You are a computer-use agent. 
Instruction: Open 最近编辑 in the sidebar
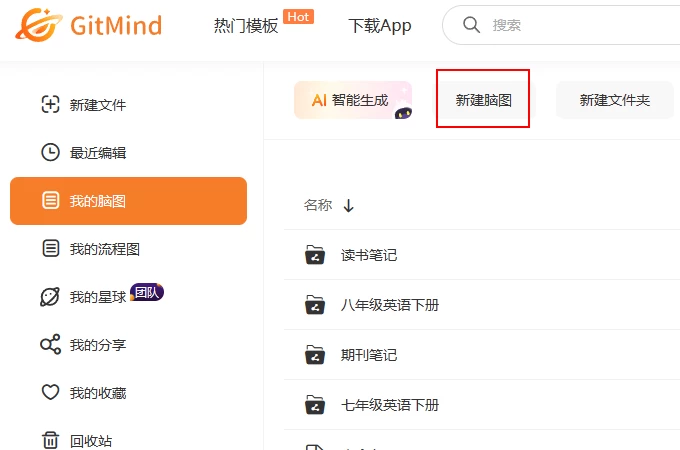coord(98,153)
